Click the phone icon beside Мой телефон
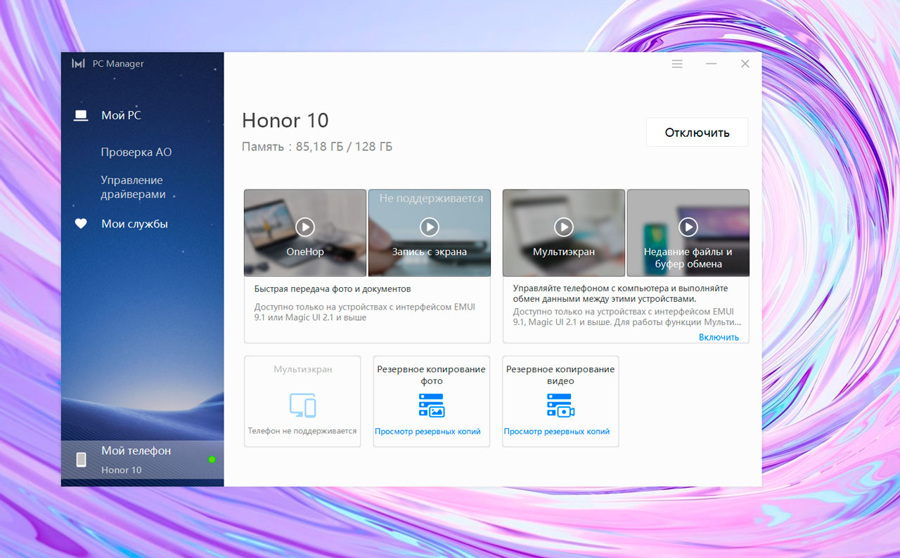Screen dimensions: 900x558 click(x=81, y=459)
